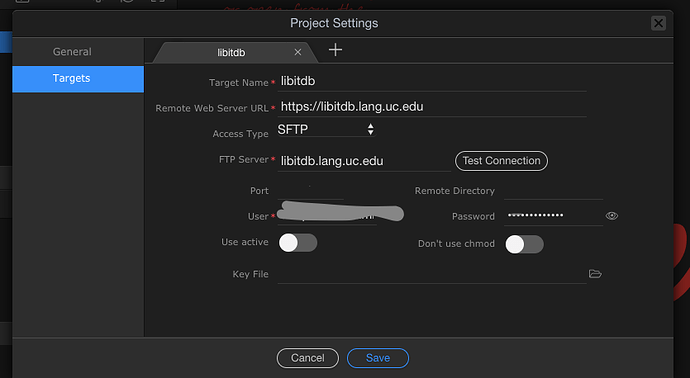This screenshot has height=378, width=690.
Task: Focus the Port input field
Action: (310, 191)
